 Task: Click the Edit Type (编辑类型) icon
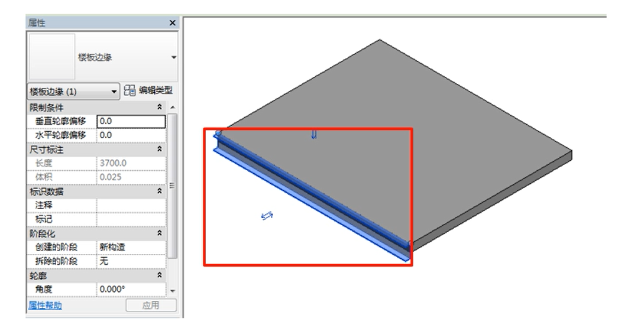coord(130,91)
